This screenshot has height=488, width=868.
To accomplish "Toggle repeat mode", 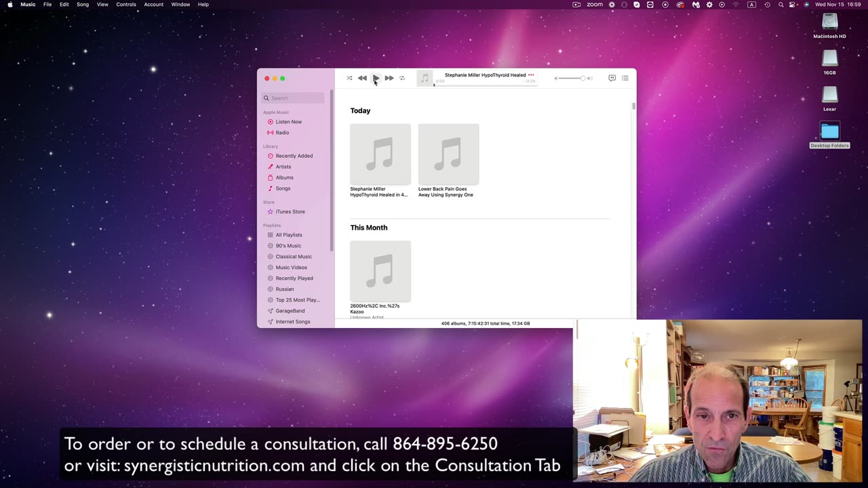I will pos(401,78).
